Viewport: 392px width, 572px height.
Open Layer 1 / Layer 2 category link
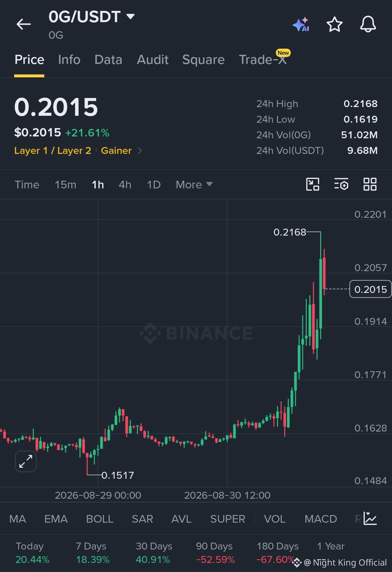point(53,151)
